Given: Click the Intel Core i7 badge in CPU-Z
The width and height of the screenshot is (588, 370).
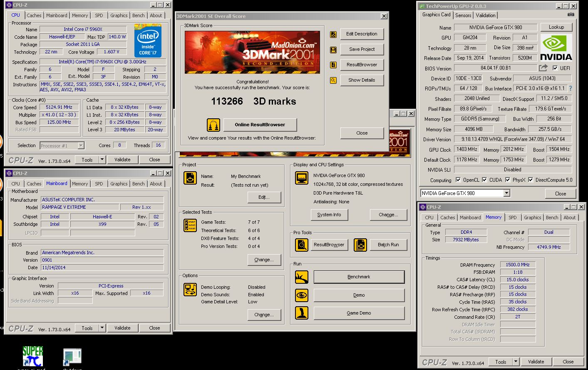Looking at the screenshot, I should pyautogui.click(x=148, y=41).
